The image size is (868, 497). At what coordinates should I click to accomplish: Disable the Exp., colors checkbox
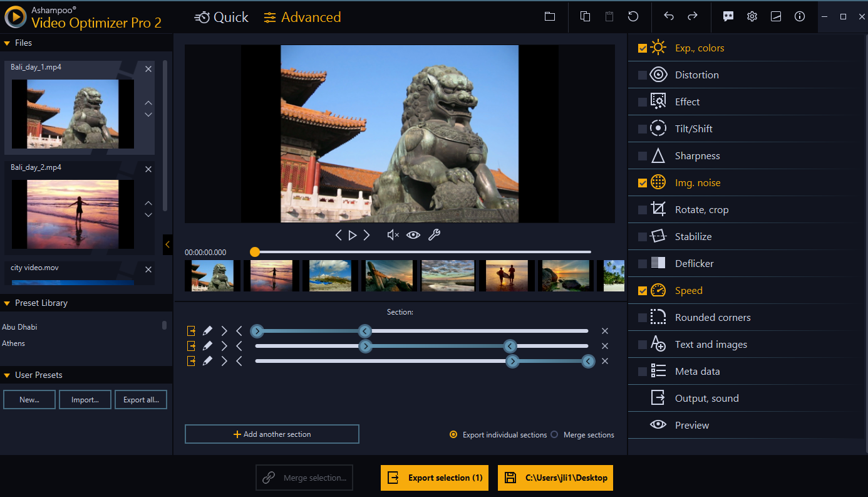pos(642,47)
